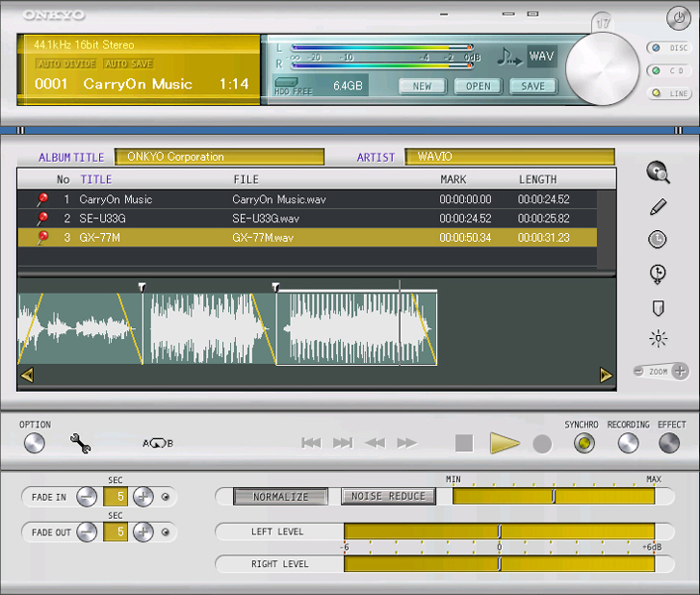The width and height of the screenshot is (700, 595).
Task: Click the zoom in plus button
Action: pyautogui.click(x=680, y=371)
